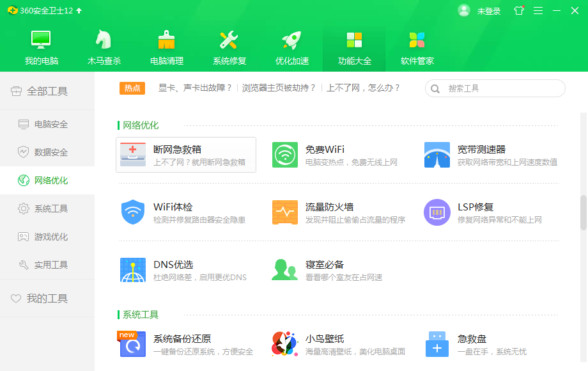Click the DNS优选 title text

173,264
